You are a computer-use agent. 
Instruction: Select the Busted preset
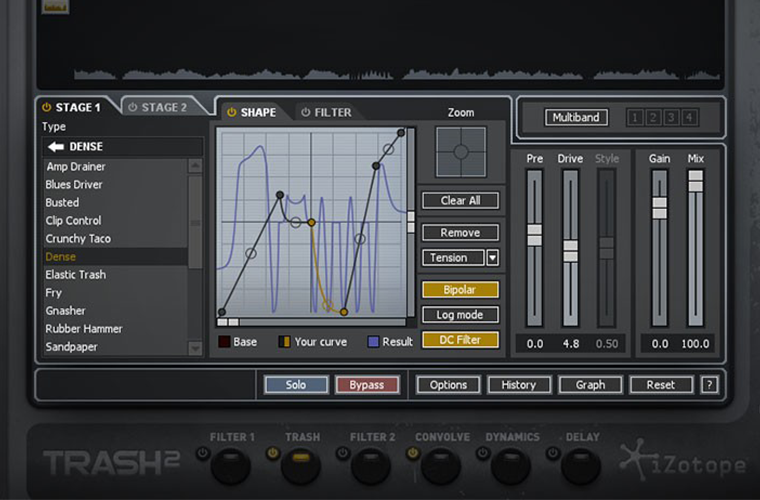(x=115, y=203)
